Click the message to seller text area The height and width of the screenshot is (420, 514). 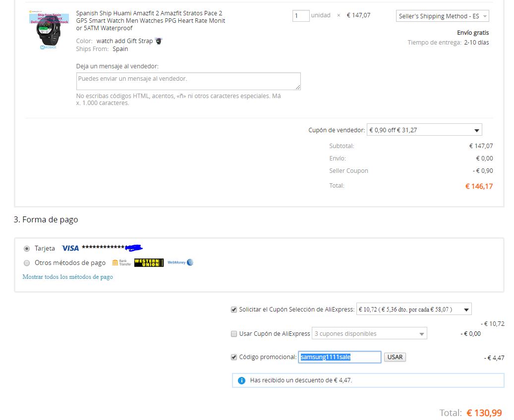pos(188,81)
